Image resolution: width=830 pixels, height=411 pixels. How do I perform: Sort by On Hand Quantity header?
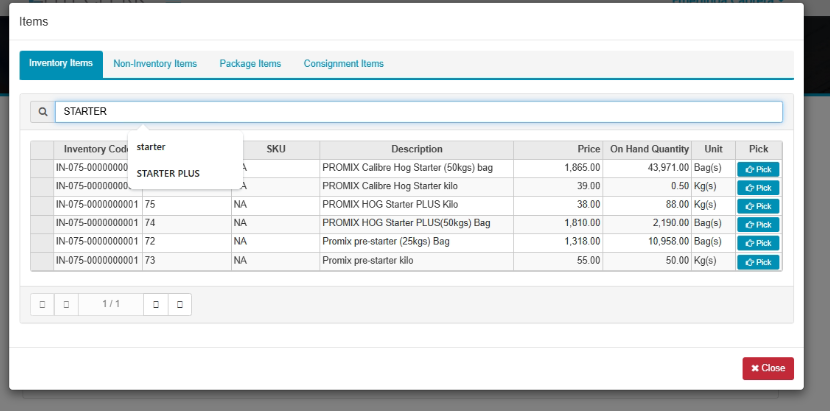(x=648, y=149)
